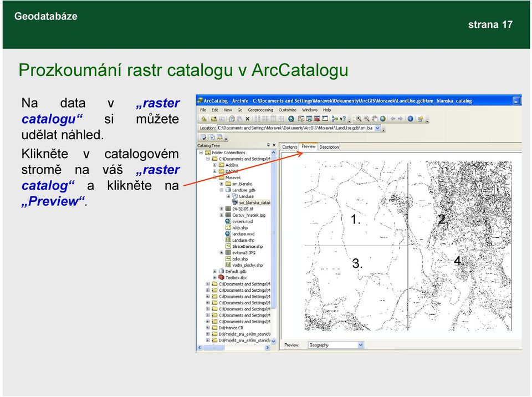Open the View menu
The width and height of the screenshot is (532, 397).
[228, 110]
